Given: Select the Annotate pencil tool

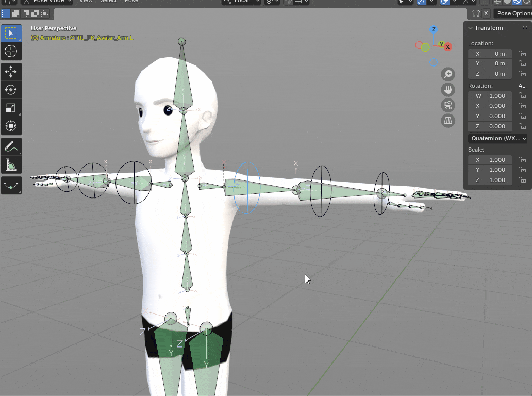Looking at the screenshot, I should pos(11,147).
